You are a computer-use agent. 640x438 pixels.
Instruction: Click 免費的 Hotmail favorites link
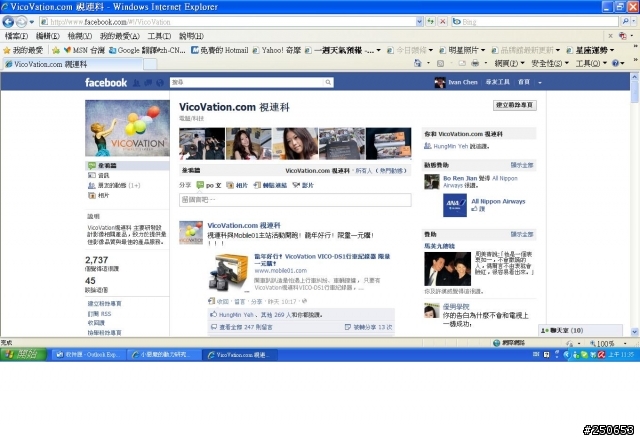coord(220,50)
